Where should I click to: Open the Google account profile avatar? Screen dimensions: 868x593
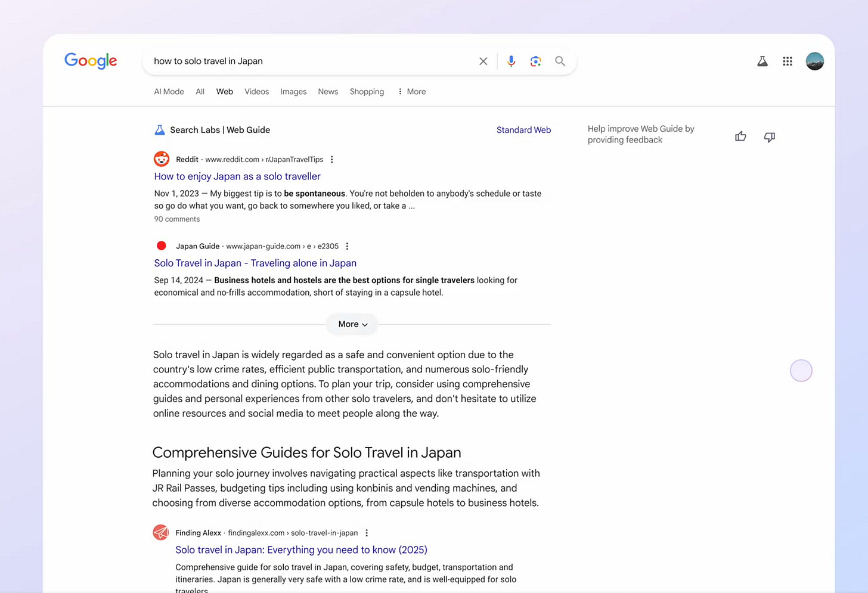814,61
